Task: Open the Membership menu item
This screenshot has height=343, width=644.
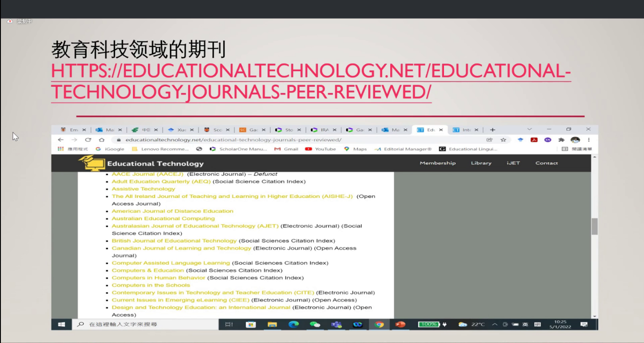Action: coord(437,163)
